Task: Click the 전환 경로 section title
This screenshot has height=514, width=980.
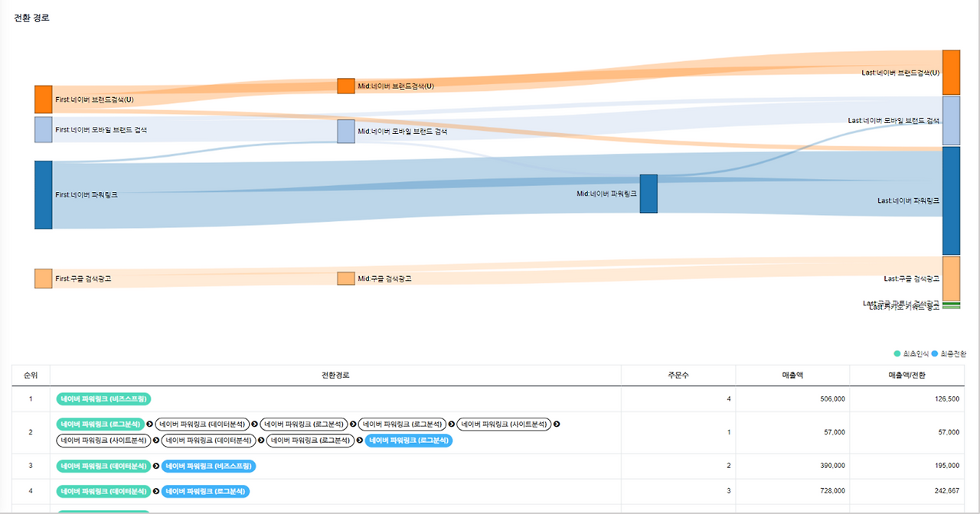Action: tap(31, 18)
